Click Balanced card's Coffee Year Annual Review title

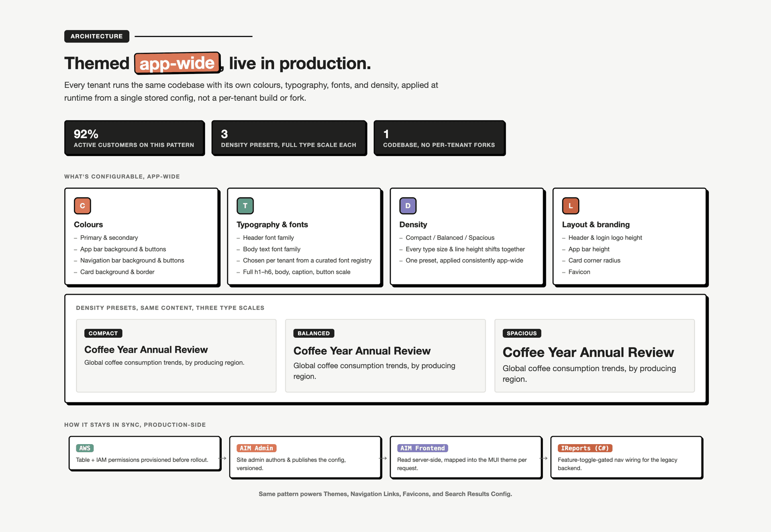click(362, 351)
